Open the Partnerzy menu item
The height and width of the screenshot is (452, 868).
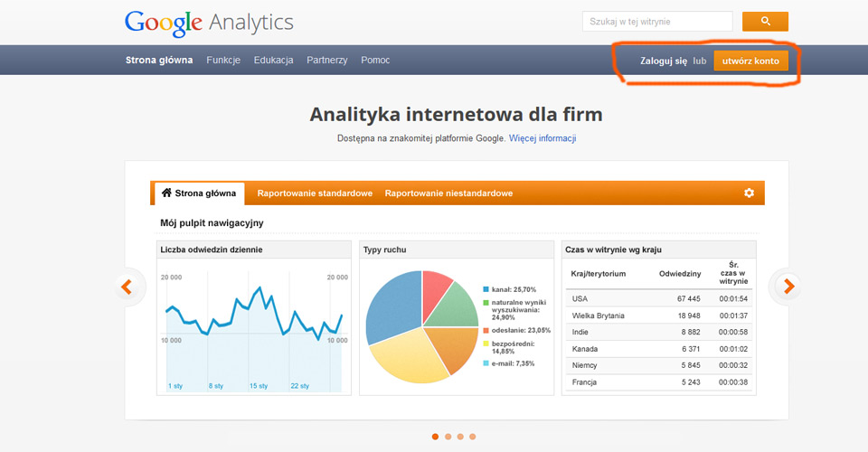click(x=327, y=60)
